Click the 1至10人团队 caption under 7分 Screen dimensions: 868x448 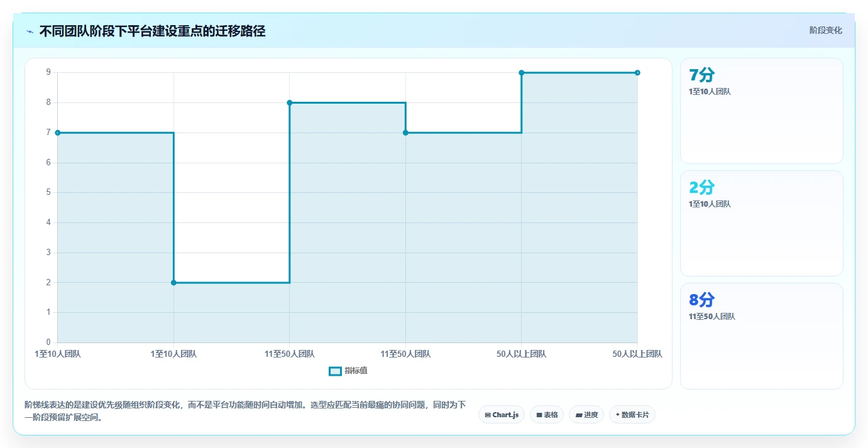pos(710,92)
